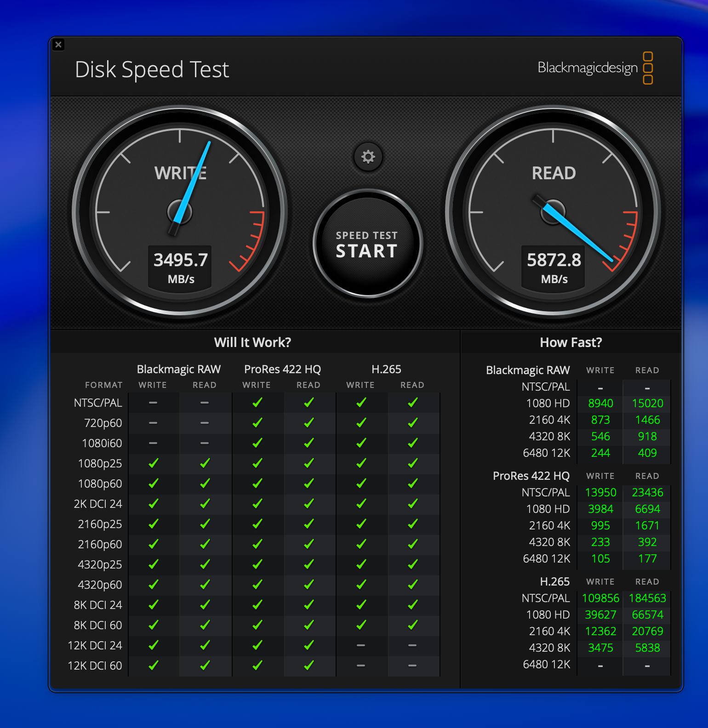Select the 3495.7 MB/s write speed readout
This screenshot has width=708, height=728.
180,260
